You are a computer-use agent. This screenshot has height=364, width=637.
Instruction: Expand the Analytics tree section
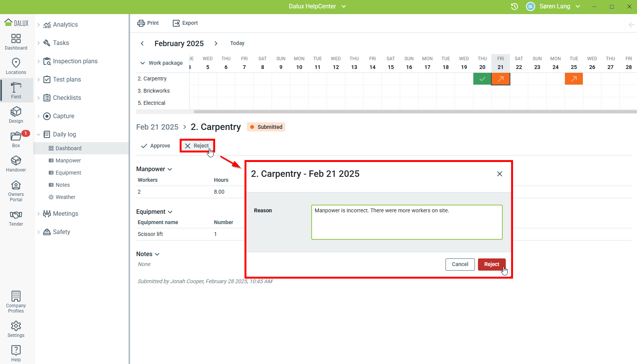[39, 25]
